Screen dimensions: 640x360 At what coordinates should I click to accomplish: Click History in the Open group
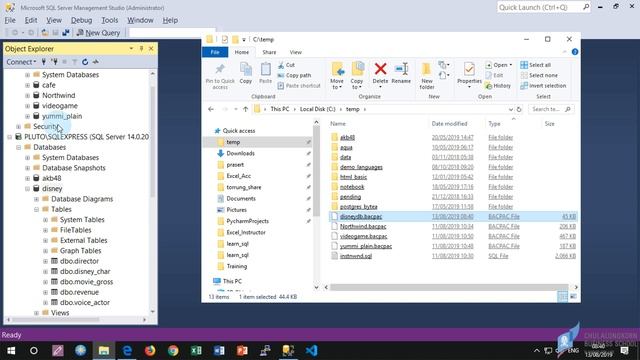click(x=498, y=86)
